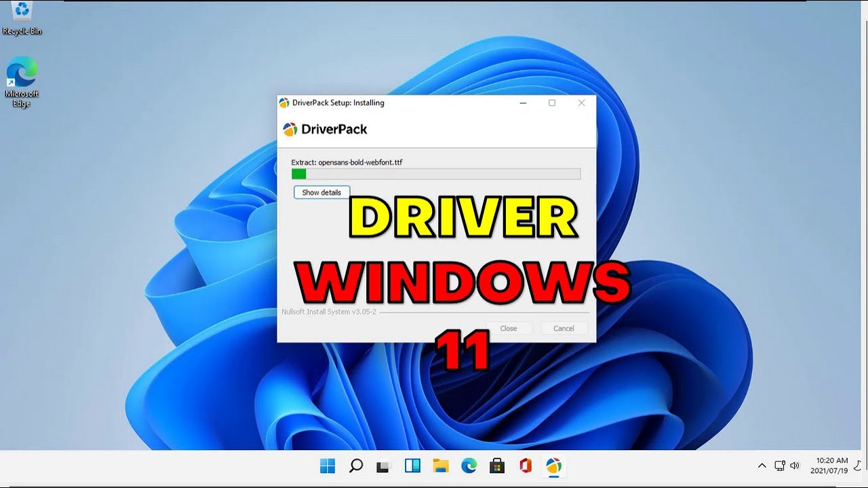Open File Explorer from the taskbar
868x488 pixels.
pyautogui.click(x=441, y=466)
